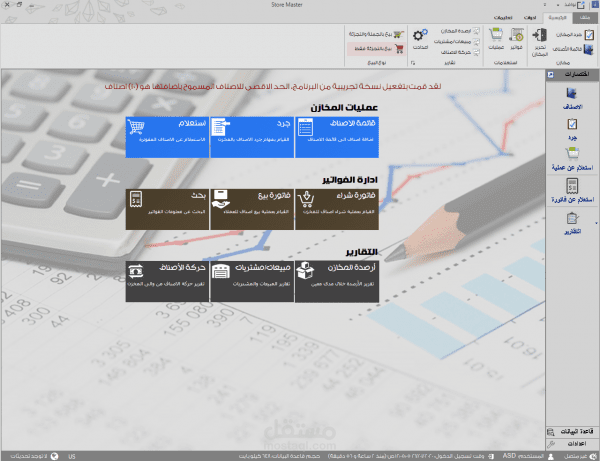This screenshot has width=600, height=461.
Task: Open the فاتورة بيع brown tile
Action: coord(252,209)
